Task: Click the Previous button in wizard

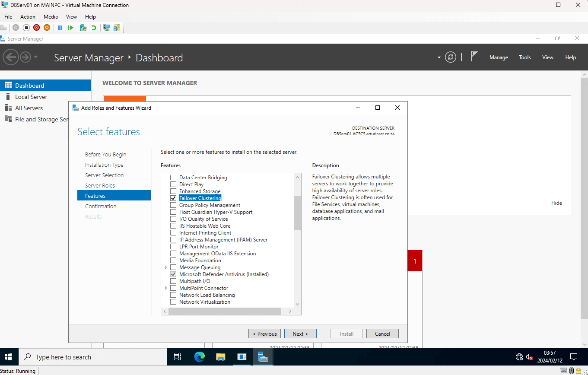Action: [x=264, y=334]
